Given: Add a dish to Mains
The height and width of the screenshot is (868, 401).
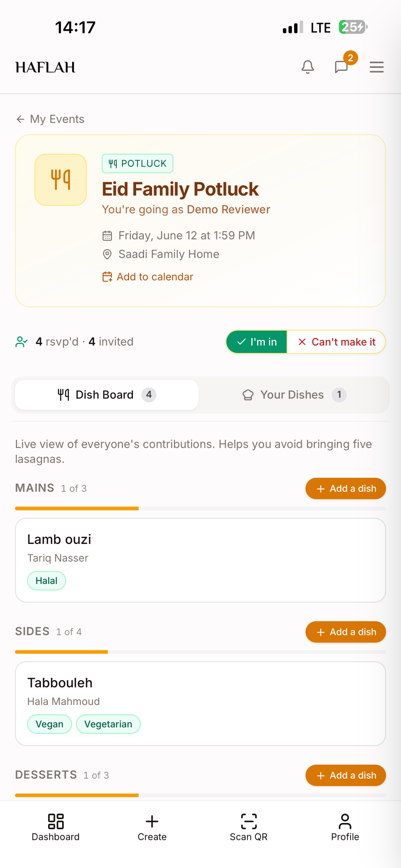Looking at the screenshot, I should click(x=345, y=488).
